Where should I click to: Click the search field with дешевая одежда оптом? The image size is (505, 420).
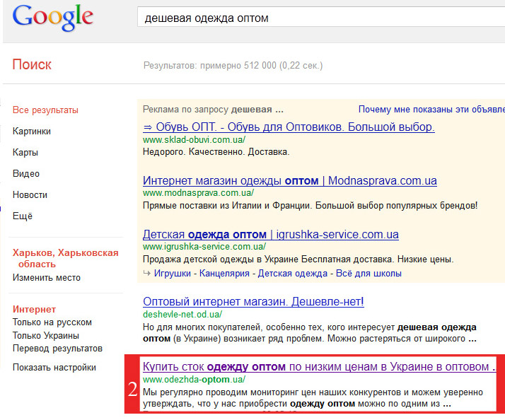pyautogui.click(x=321, y=18)
